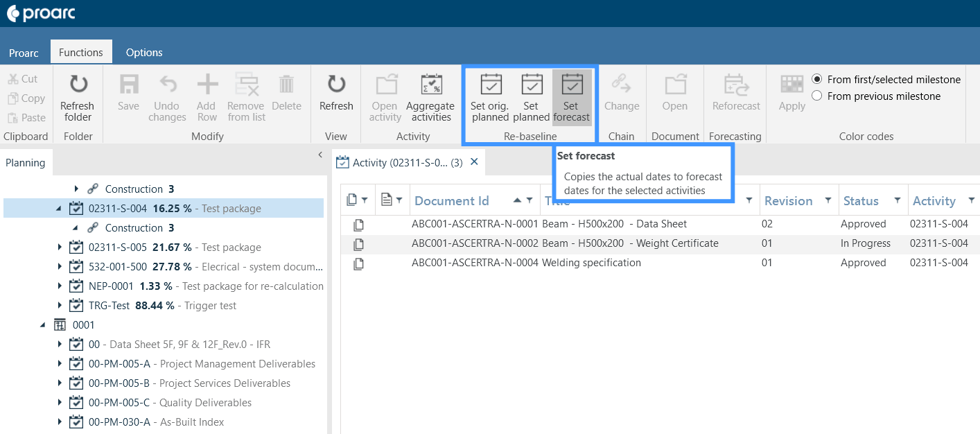Image resolution: width=980 pixels, height=434 pixels.
Task: Click the Cut clipboard button
Action: coord(23,79)
